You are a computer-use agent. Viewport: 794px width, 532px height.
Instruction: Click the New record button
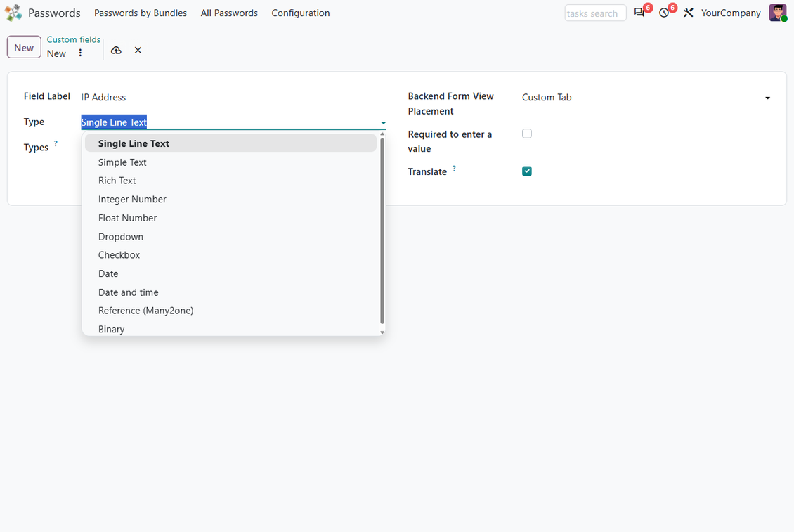tap(24, 48)
